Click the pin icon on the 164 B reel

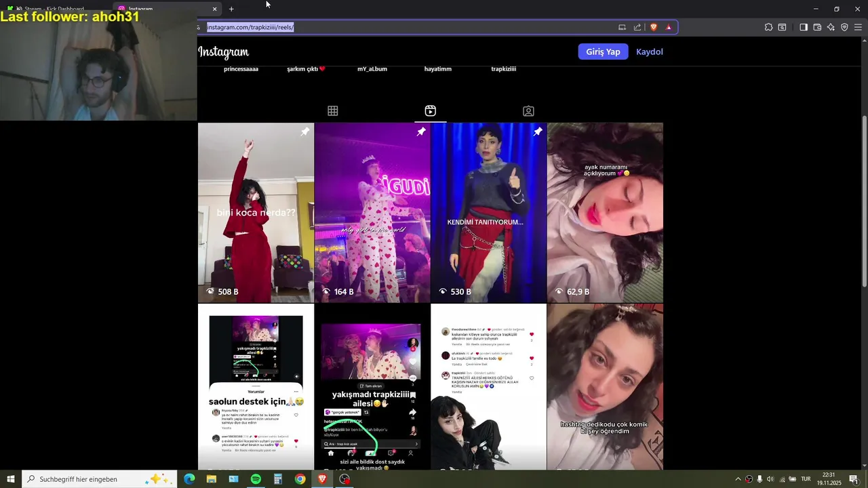point(421,132)
